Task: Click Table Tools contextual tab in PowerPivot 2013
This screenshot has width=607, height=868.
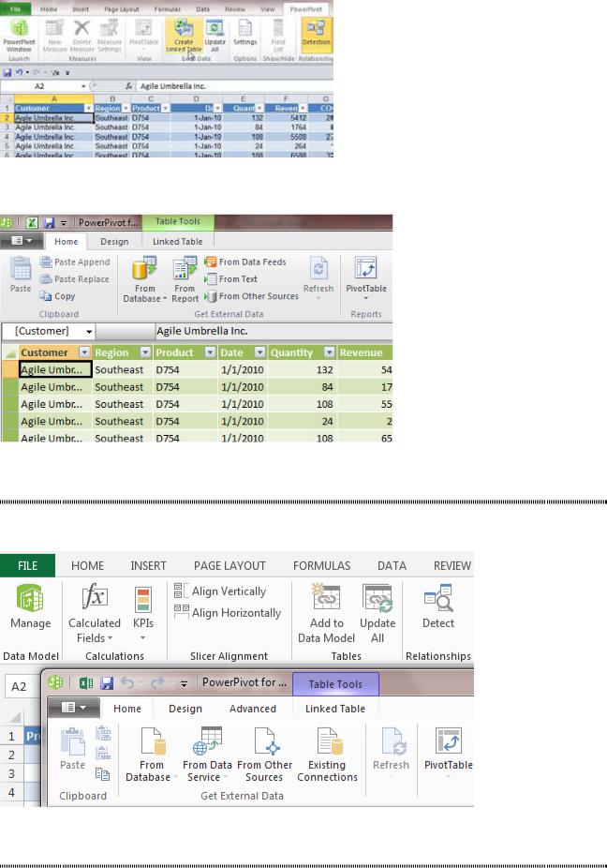Action: point(335,684)
